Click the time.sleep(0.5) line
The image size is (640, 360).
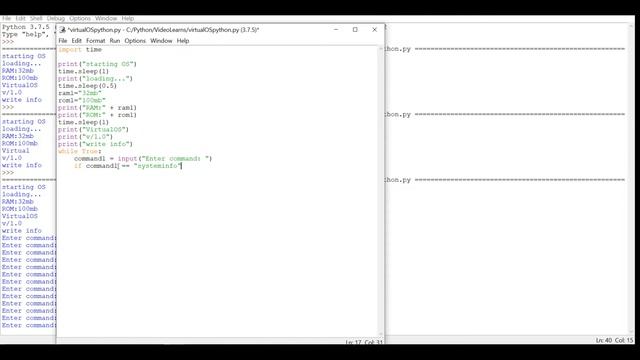[x=87, y=86]
